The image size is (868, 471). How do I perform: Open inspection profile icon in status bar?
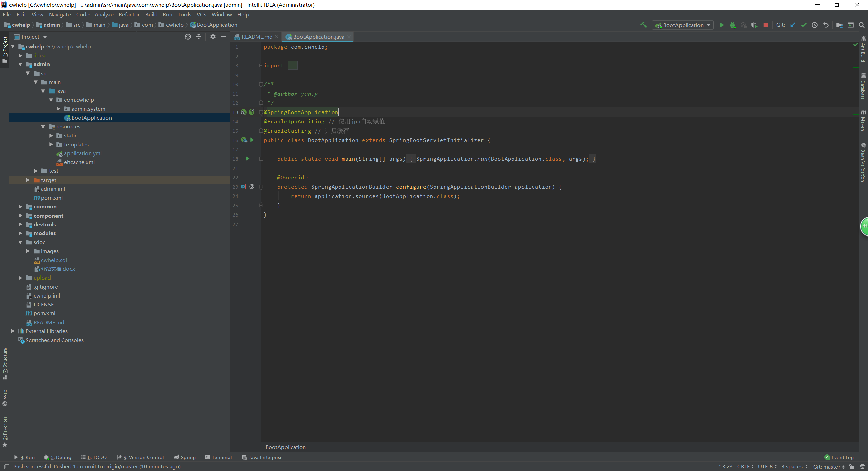coord(862,467)
